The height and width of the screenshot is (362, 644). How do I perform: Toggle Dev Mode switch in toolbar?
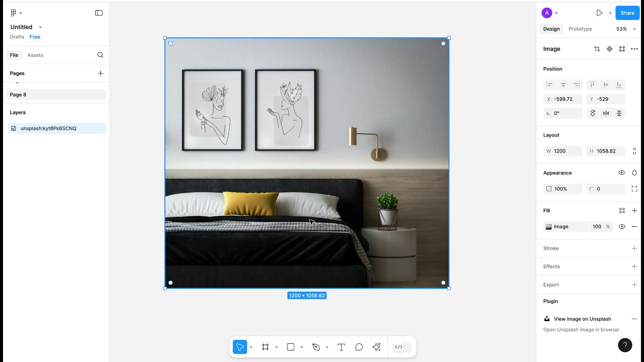(x=402, y=347)
